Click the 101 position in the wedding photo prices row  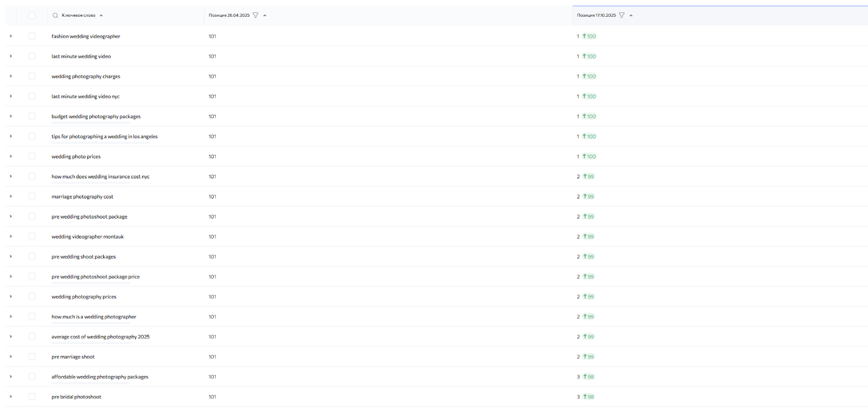[x=212, y=157]
